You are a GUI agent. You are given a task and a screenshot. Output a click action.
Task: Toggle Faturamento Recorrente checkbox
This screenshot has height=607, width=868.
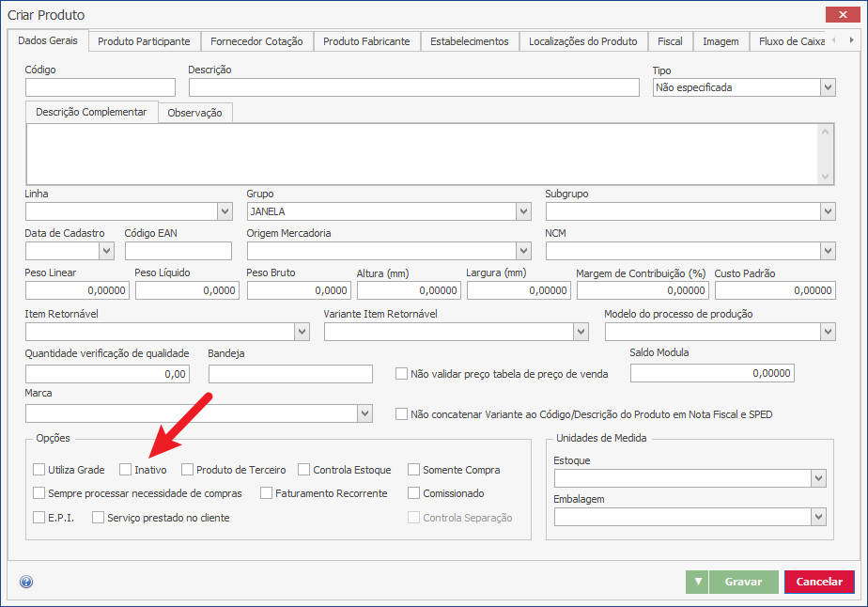tap(266, 493)
